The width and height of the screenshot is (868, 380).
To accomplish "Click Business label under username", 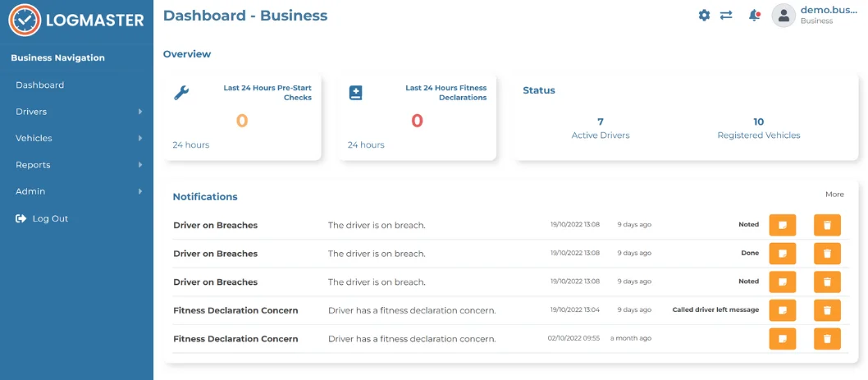I will pyautogui.click(x=816, y=21).
